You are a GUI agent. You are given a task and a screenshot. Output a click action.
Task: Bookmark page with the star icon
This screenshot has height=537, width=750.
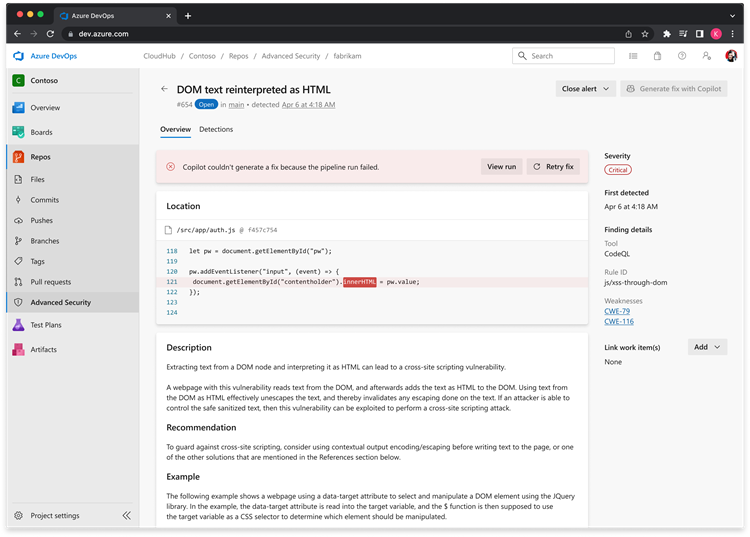click(x=644, y=34)
